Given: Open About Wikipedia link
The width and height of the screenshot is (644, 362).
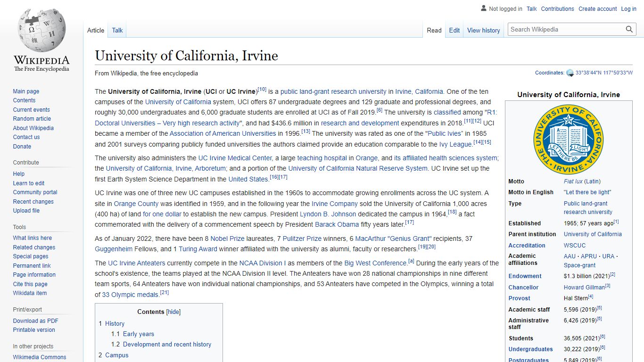Looking at the screenshot, I should point(33,128).
